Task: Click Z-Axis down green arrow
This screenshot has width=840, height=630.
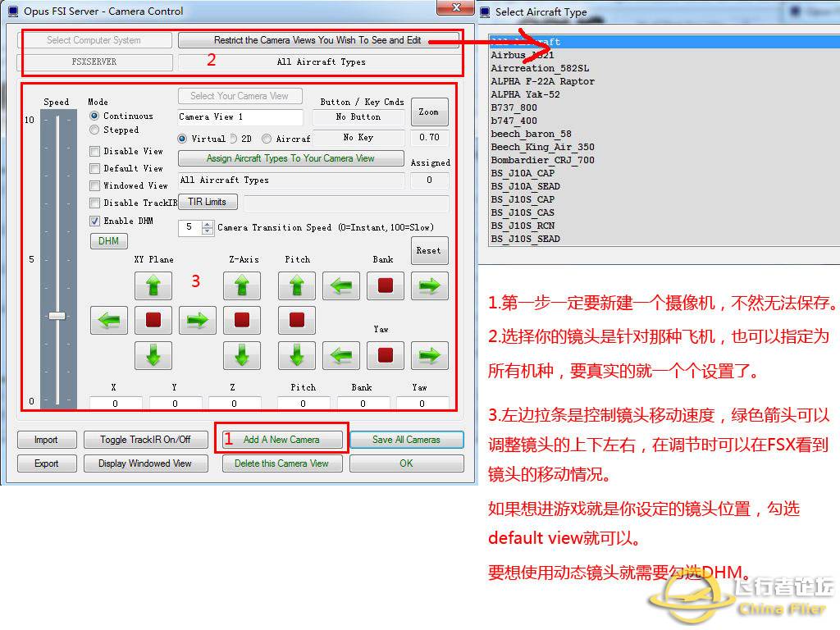Action: pos(242,355)
